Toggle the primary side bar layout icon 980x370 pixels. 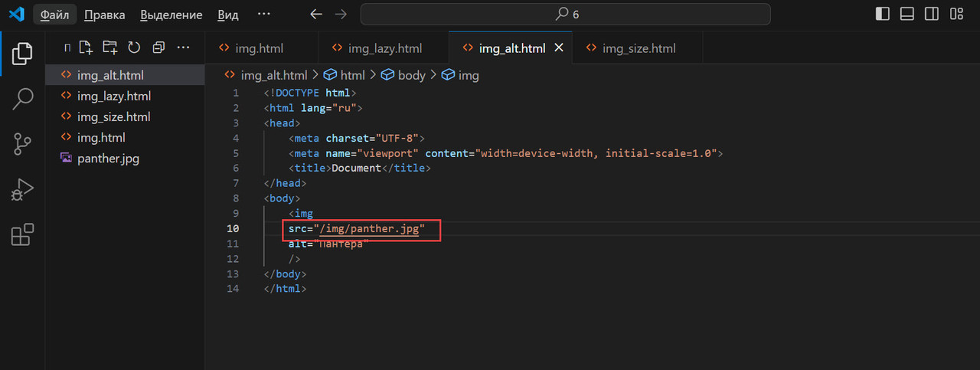[882, 14]
